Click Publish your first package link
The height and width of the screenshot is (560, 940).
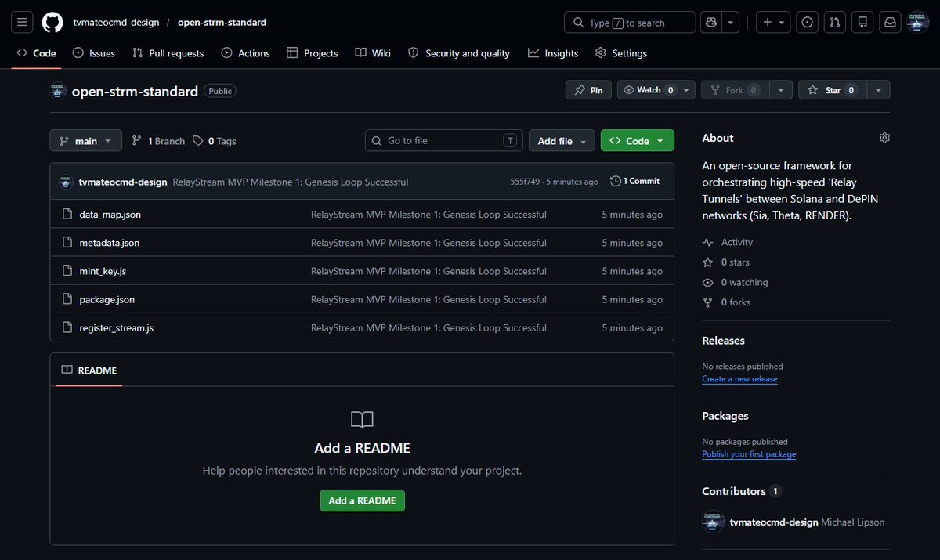(x=749, y=454)
